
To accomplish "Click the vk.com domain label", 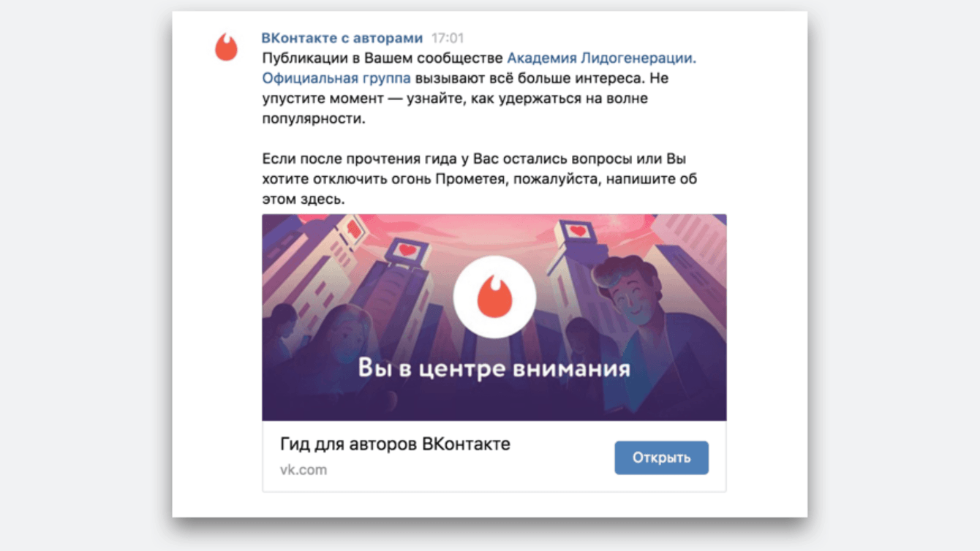I will [304, 470].
